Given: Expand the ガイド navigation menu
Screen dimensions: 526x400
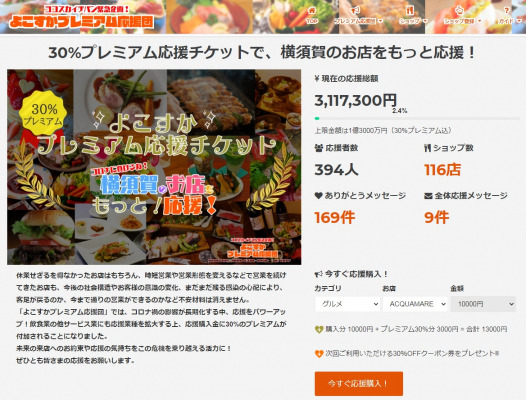Looking at the screenshot, I should pyautogui.click(x=509, y=21).
